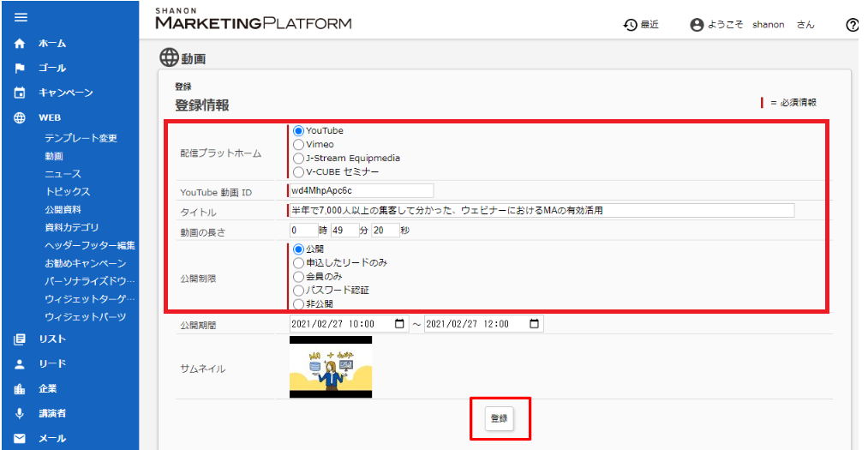Click the user account avatar icon
The width and height of the screenshot is (868, 450).
pyautogui.click(x=697, y=24)
